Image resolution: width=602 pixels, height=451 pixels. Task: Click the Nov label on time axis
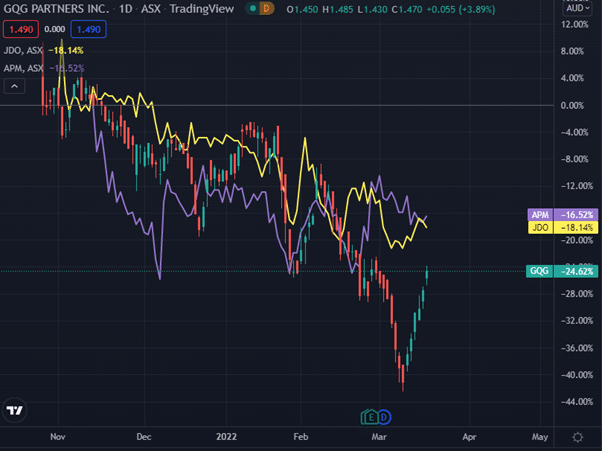coord(58,437)
